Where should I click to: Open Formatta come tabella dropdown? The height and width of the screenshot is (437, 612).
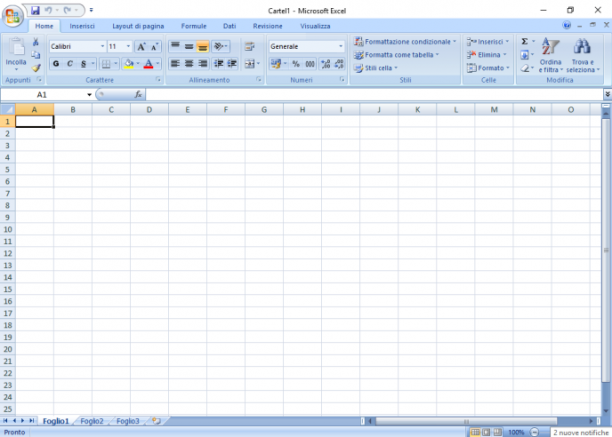click(396, 55)
